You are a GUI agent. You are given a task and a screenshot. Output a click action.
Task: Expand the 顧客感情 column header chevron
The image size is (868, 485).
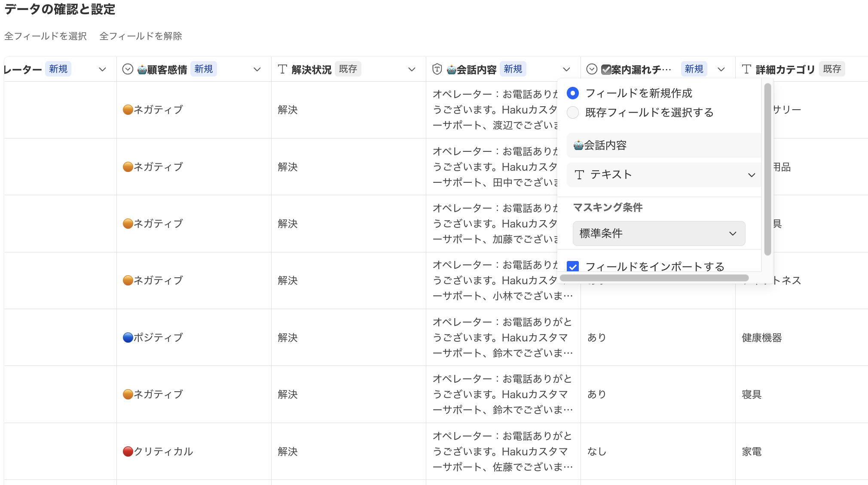pyautogui.click(x=257, y=69)
